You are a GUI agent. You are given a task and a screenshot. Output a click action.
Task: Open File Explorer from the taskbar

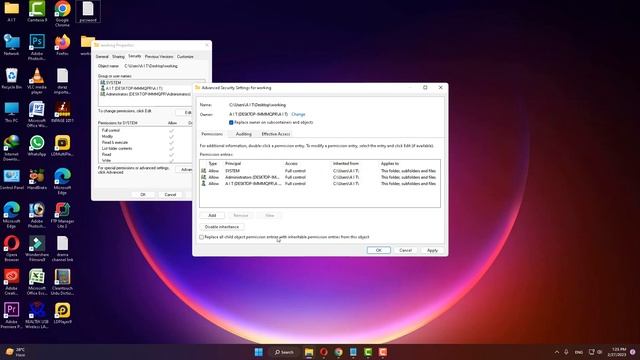click(x=309, y=352)
